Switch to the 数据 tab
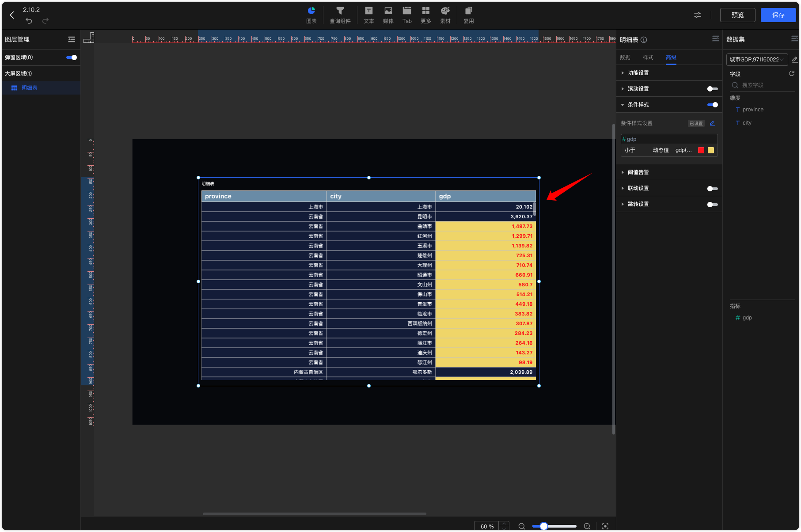This screenshot has width=801, height=532. (625, 57)
